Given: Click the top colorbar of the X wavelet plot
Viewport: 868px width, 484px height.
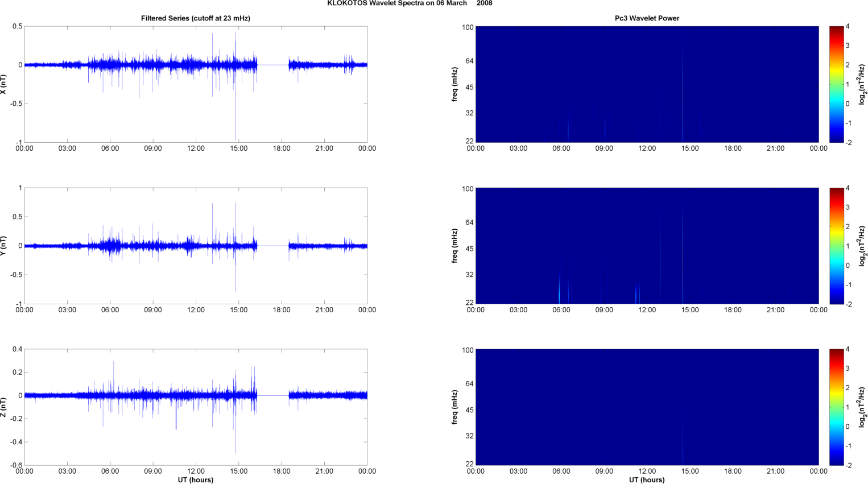Looking at the screenshot, I should coord(836,84).
